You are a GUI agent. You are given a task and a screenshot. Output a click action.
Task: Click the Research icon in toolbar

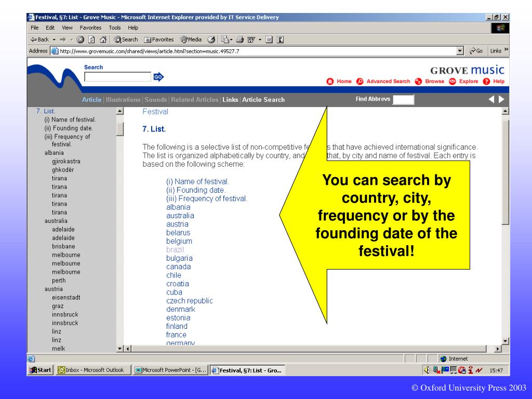click(280, 39)
